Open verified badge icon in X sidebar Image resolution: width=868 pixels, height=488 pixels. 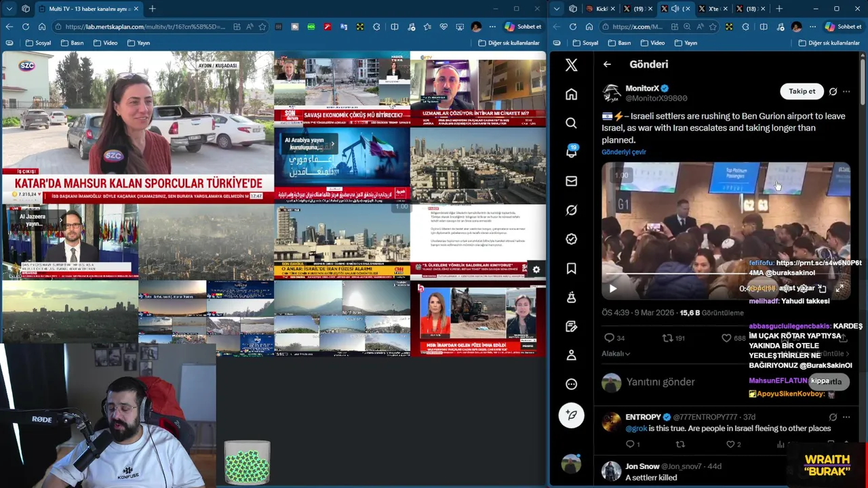point(571,239)
